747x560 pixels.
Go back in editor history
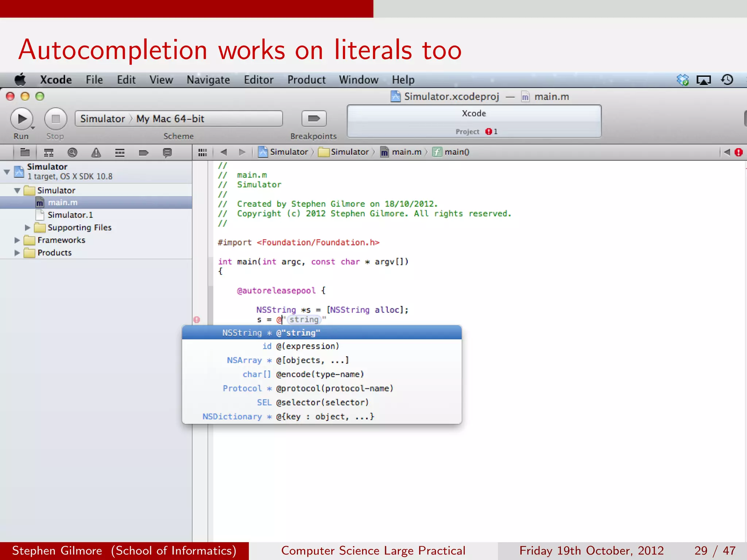point(224,152)
